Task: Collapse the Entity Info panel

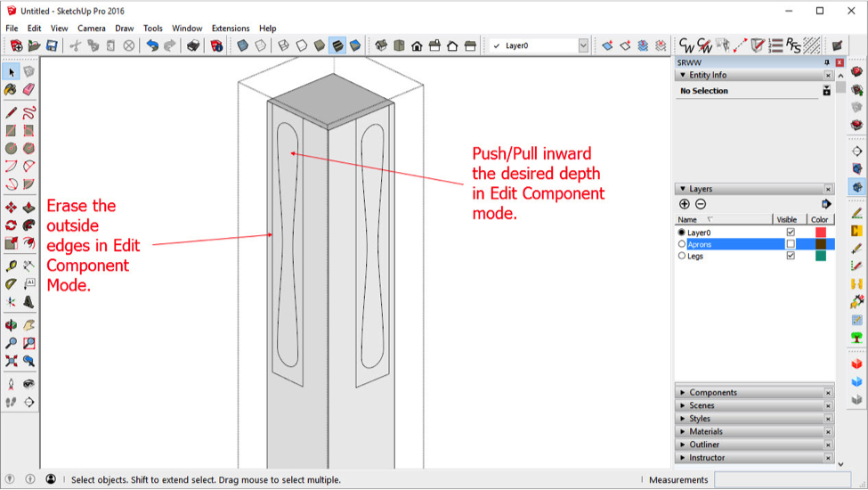Action: (682, 76)
